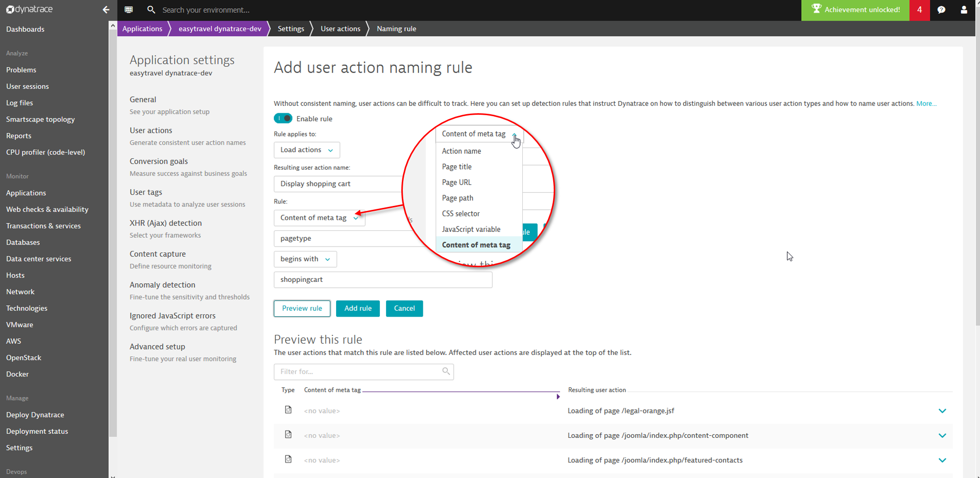Open the Load actions dropdown
The height and width of the screenshot is (478, 980).
click(307, 150)
